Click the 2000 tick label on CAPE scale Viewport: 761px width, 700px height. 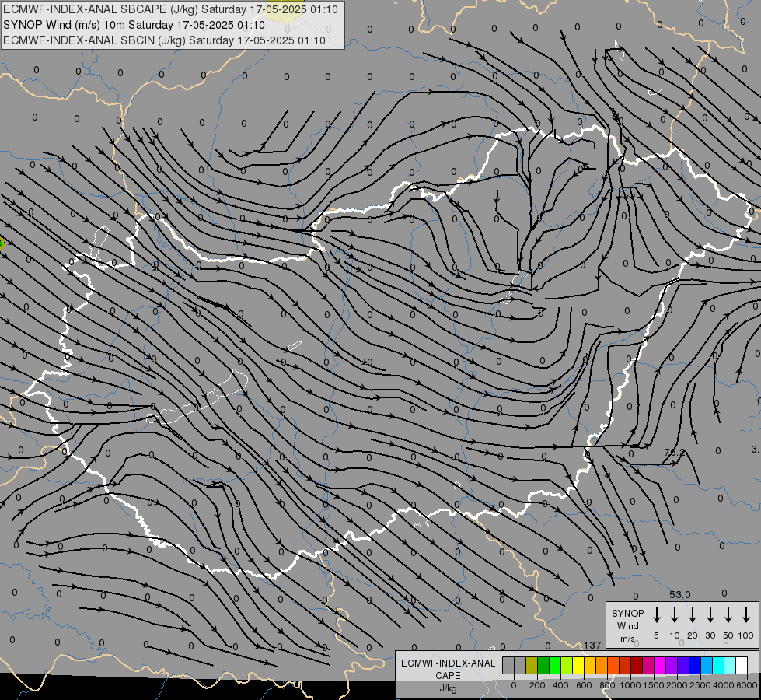click(677, 685)
